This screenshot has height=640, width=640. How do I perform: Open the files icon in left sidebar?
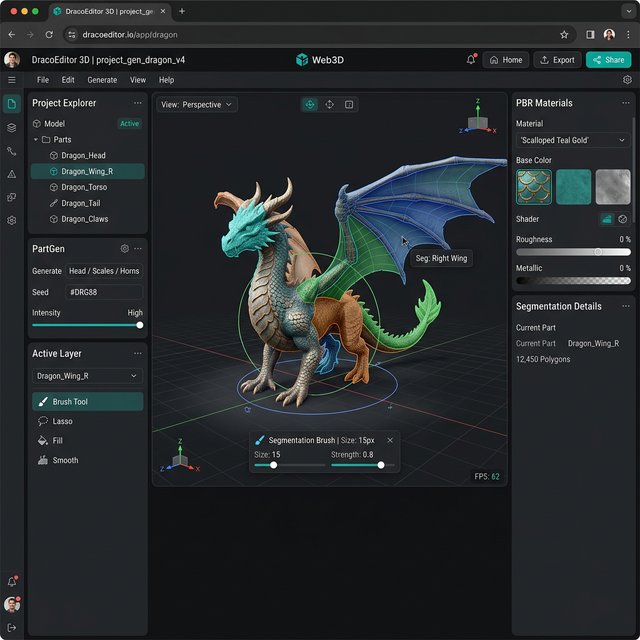(12, 104)
